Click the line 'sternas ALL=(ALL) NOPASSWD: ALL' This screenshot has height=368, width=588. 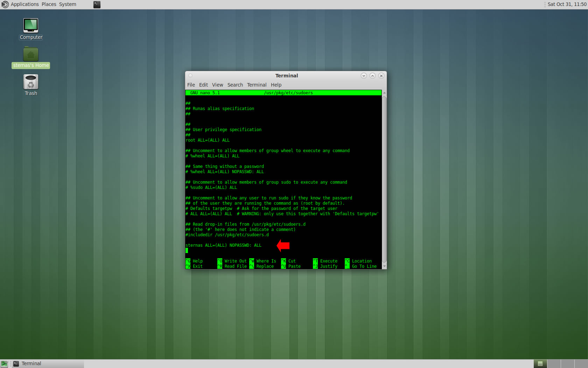pyautogui.click(x=223, y=245)
